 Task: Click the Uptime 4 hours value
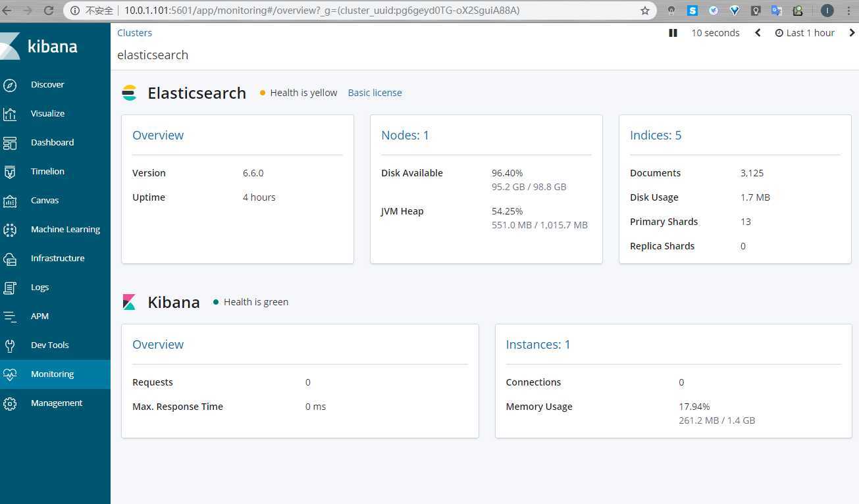(259, 197)
